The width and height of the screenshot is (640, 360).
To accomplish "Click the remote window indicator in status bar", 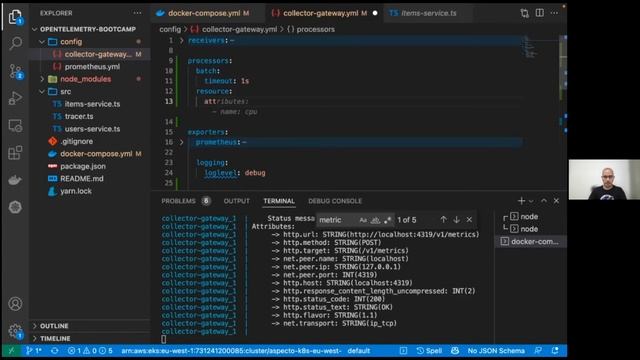I will point(11,351).
